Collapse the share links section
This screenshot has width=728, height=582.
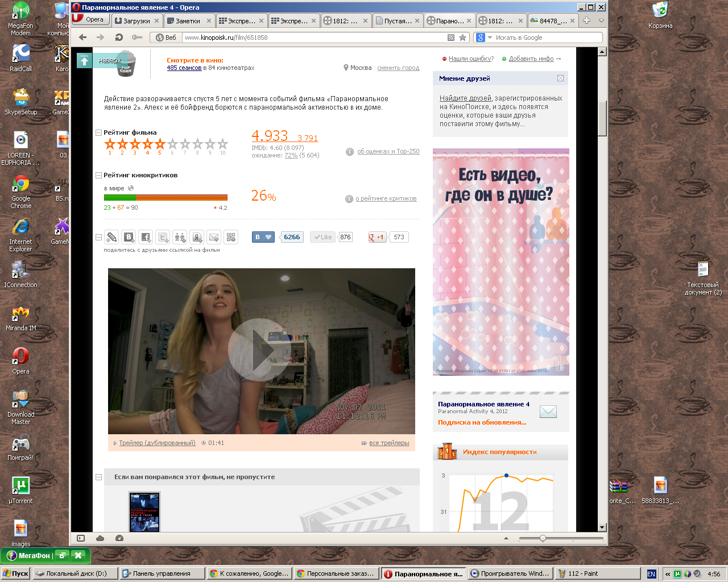[98, 237]
